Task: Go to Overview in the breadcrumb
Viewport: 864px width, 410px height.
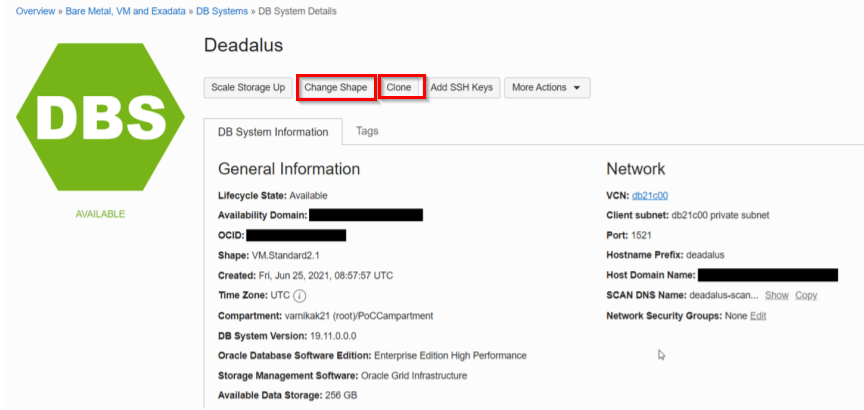Action: click(36, 11)
